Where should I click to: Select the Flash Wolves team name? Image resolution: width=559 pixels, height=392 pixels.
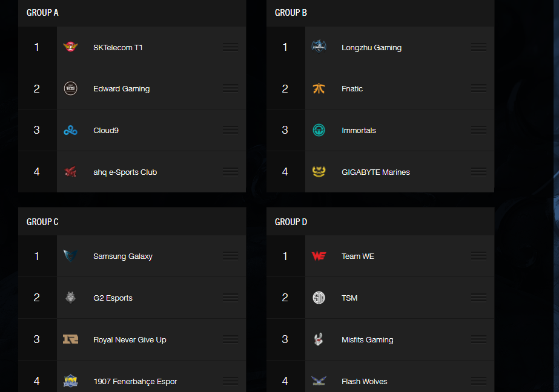364,382
